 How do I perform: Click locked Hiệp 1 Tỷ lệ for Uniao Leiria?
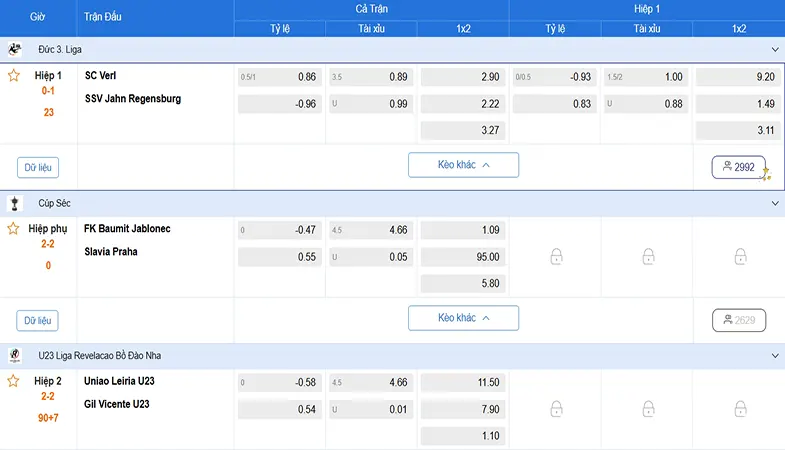[x=556, y=409]
